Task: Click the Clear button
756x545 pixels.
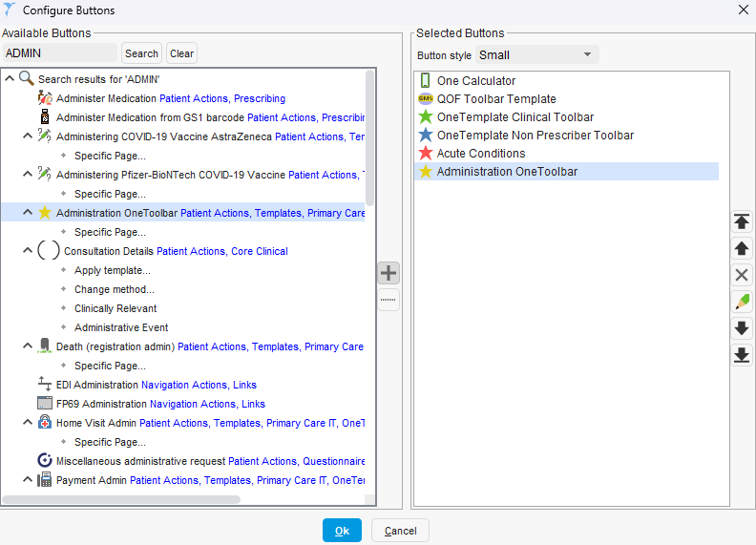Action: (x=181, y=53)
